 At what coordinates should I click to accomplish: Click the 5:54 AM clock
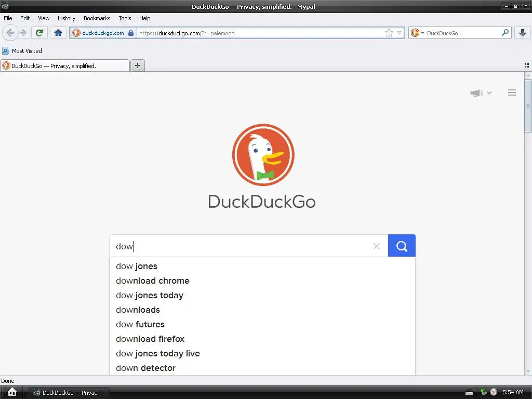(513, 392)
